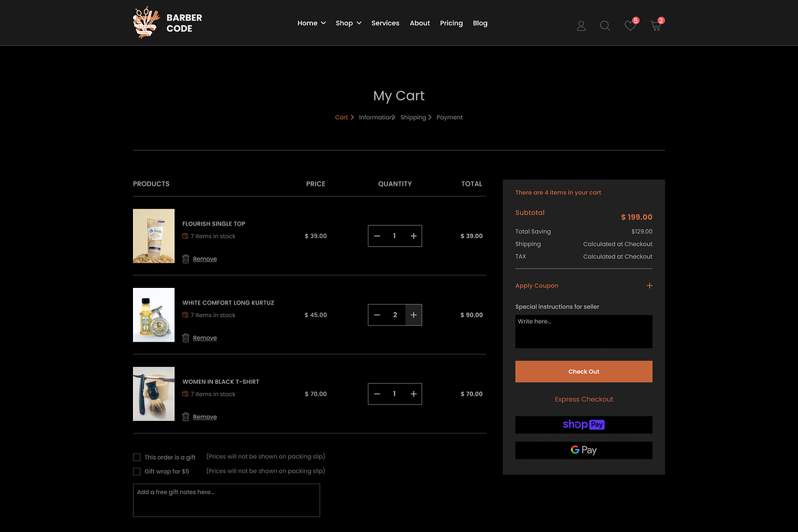Click trash icon for Flourish Single Top

point(186,259)
